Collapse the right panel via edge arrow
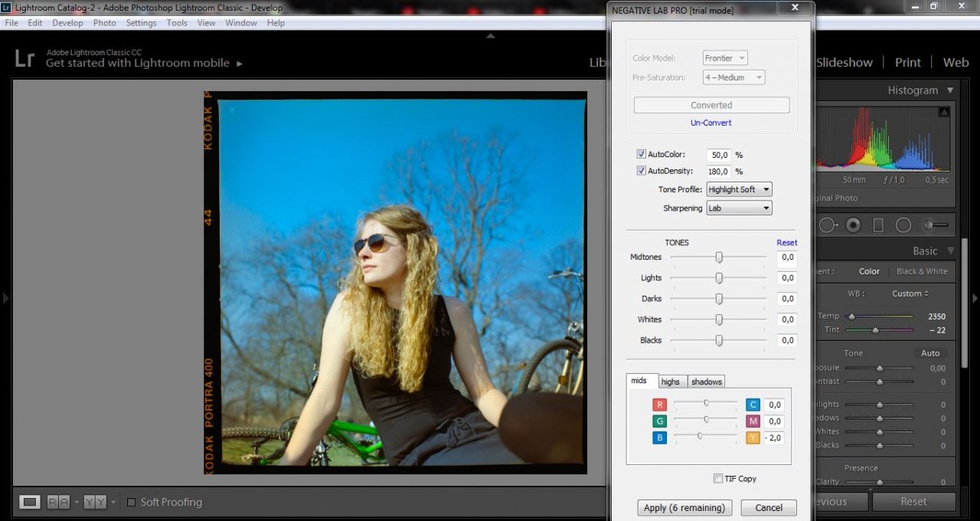 975,298
